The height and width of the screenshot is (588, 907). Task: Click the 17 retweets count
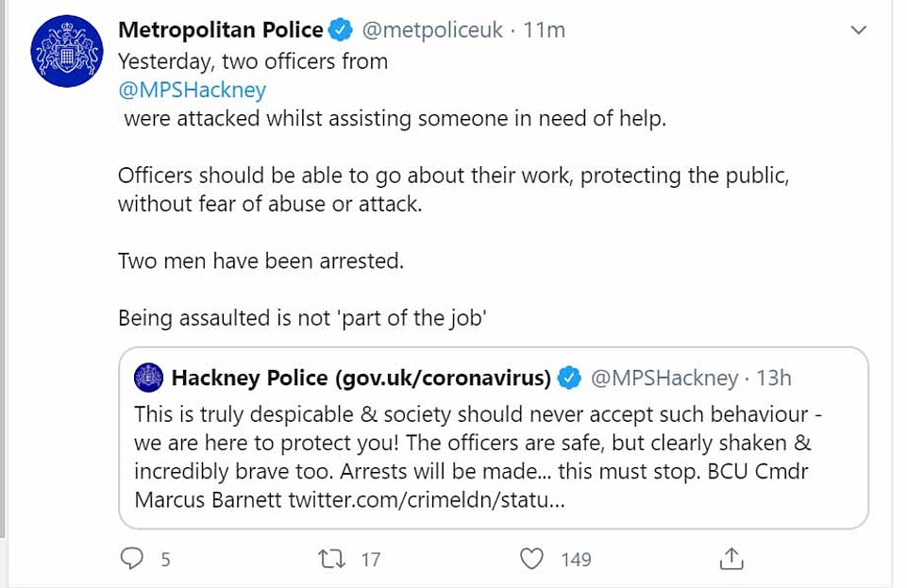[371, 560]
